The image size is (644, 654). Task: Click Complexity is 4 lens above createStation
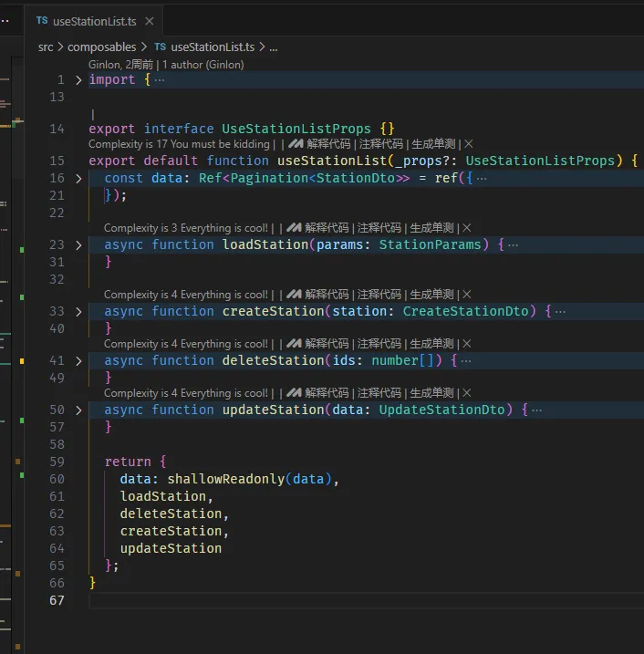(185, 295)
